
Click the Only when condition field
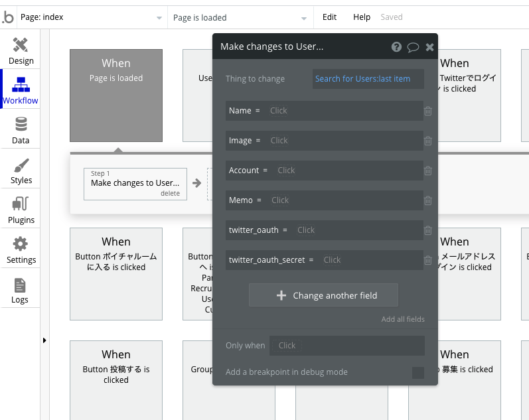(347, 346)
